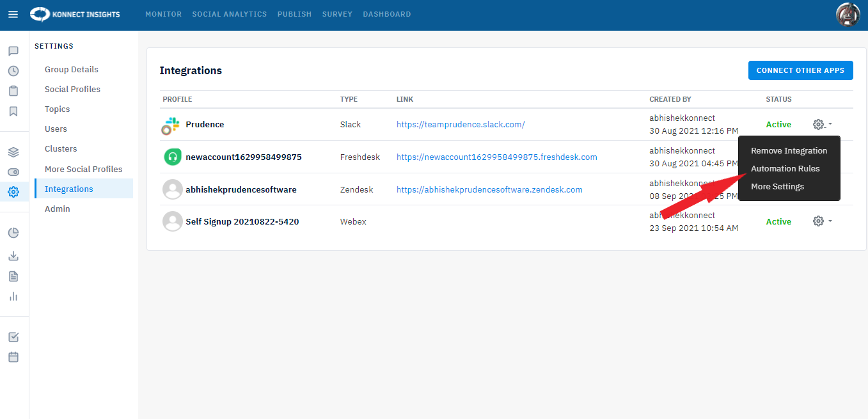Switch to the SOCIAL ANALYTICS menu
The width and height of the screenshot is (868, 419).
pyautogui.click(x=229, y=13)
